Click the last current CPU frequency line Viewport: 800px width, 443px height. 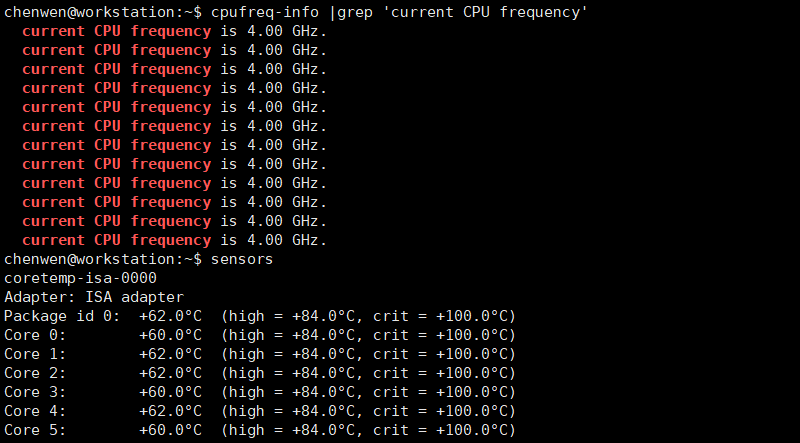(174, 240)
